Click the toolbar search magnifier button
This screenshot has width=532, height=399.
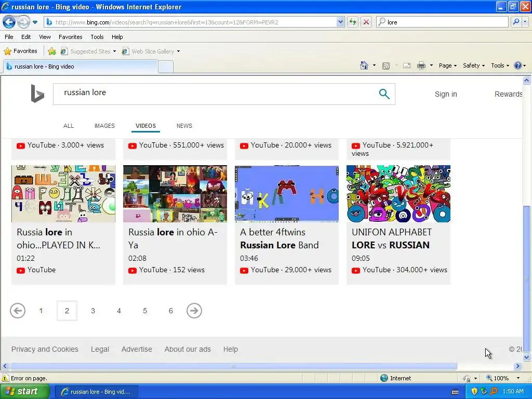516,22
